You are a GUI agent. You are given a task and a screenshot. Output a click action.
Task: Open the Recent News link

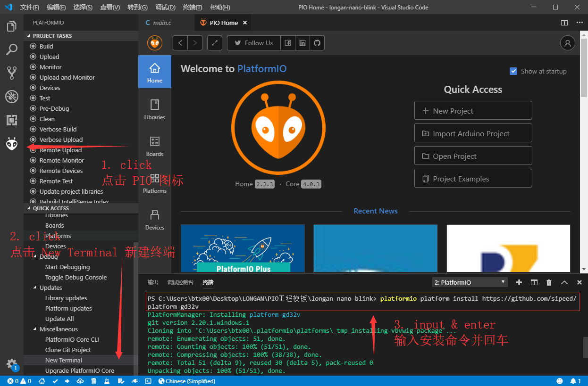pos(376,211)
